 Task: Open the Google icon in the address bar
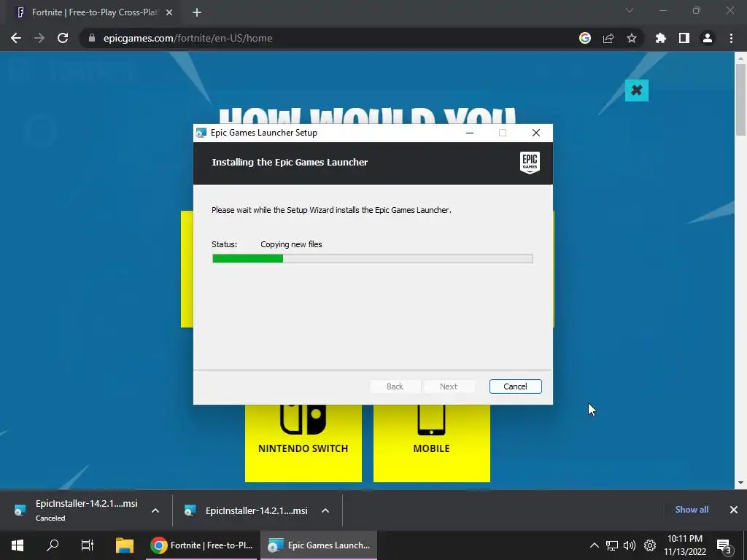click(x=585, y=38)
